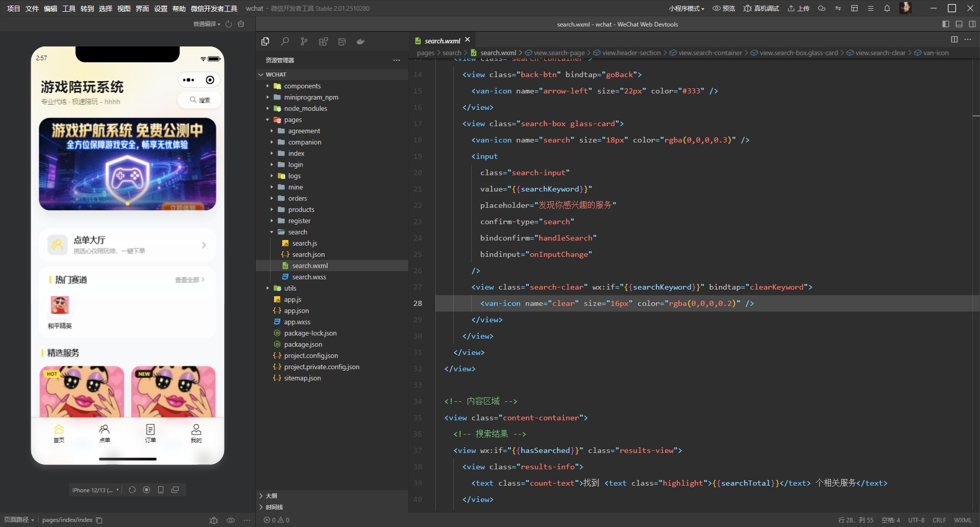Toggle the primary sidebar layout visibility
The image size is (980, 527).
click(x=945, y=24)
